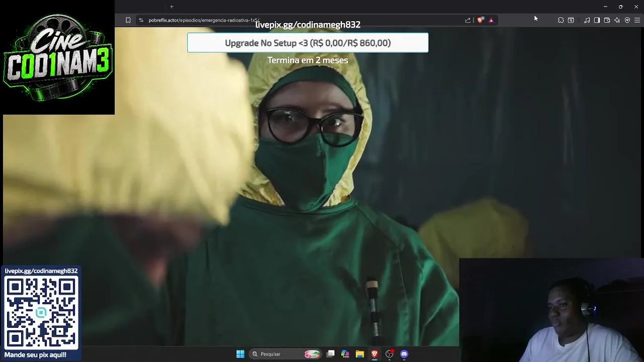
Task: Open Discord from the taskbar
Action: click(404, 354)
